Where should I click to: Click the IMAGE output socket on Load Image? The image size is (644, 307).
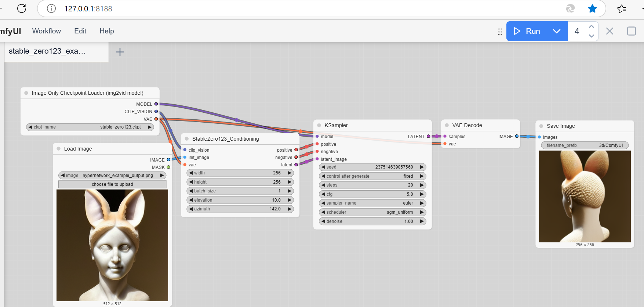168,160
